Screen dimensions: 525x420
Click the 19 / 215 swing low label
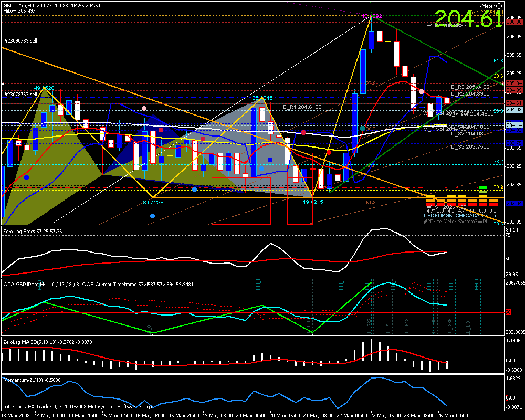click(x=313, y=202)
